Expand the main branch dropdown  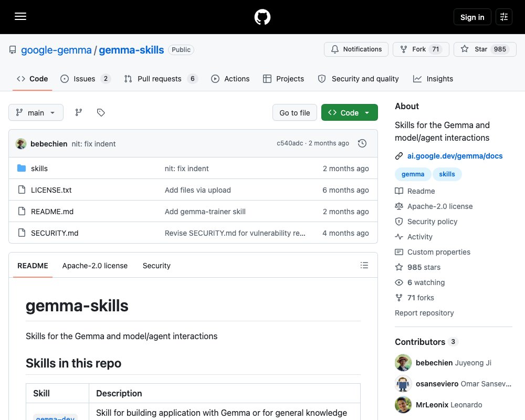click(36, 112)
